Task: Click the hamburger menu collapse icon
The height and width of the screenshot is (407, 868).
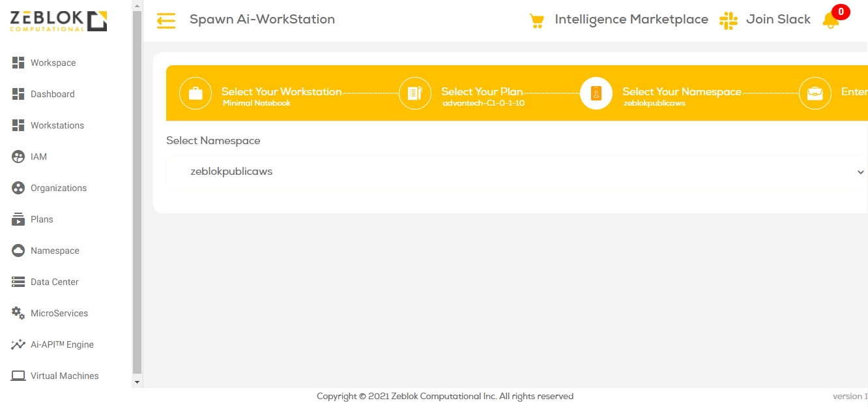Action: (166, 21)
